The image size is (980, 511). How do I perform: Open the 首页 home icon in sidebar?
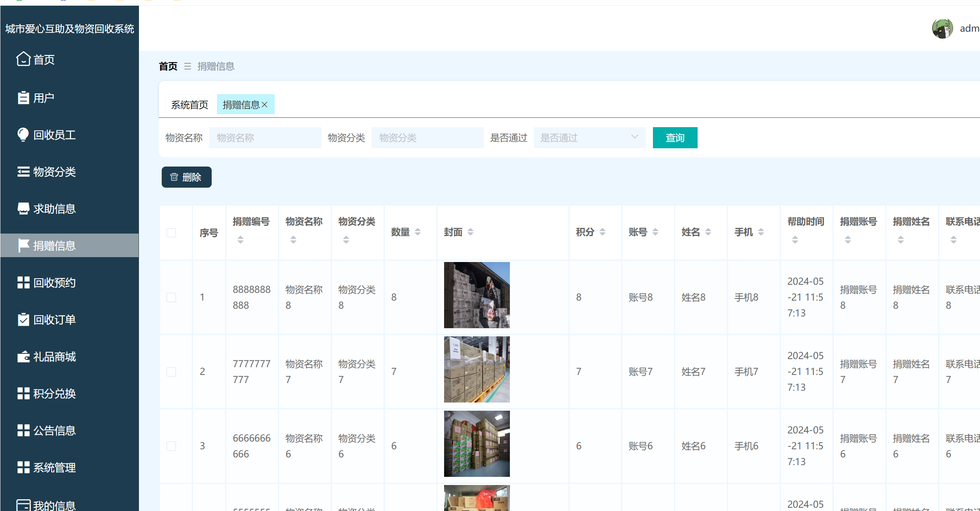point(23,59)
